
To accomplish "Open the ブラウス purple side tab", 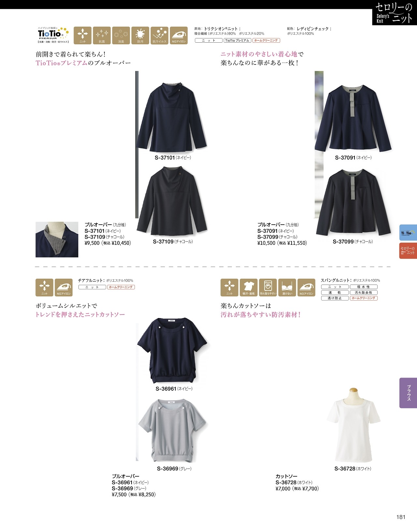I will pos(408,393).
